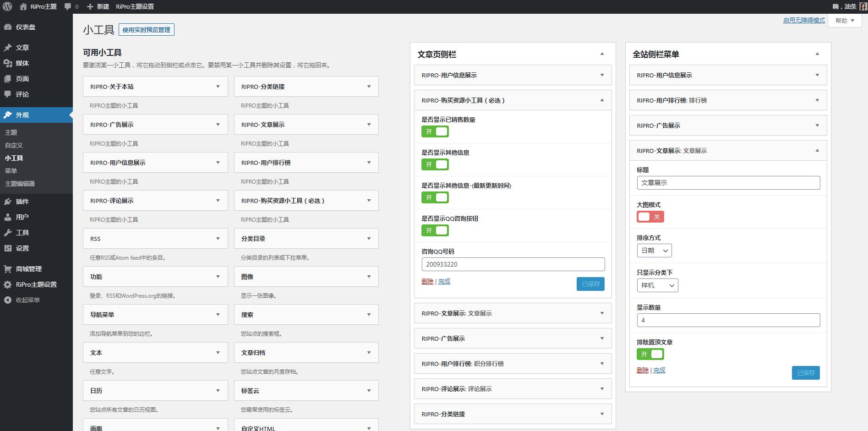Toggle the first 是否显示其他信息 switch
The width and height of the screenshot is (868, 431).
[x=435, y=165]
